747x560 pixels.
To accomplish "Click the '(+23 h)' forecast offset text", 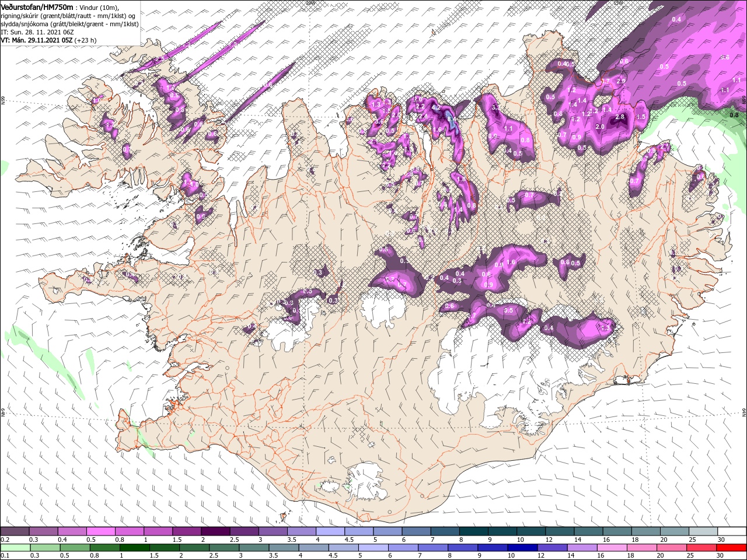I will pyautogui.click(x=85, y=40).
